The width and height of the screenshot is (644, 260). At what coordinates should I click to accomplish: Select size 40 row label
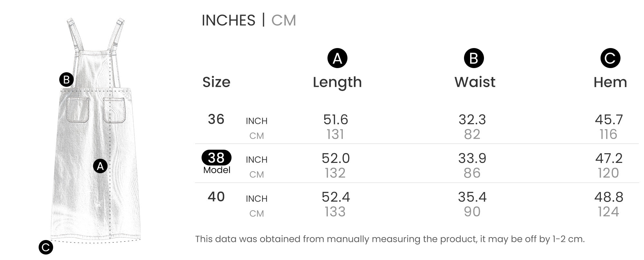pos(216,197)
